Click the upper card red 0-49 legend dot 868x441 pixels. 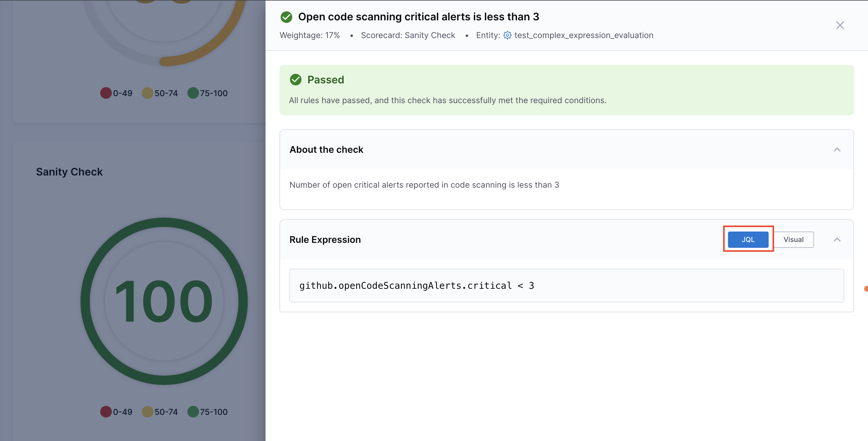[106, 93]
